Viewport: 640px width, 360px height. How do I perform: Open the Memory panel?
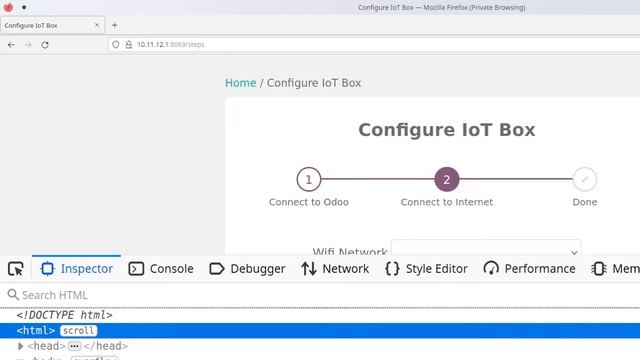[x=615, y=269]
